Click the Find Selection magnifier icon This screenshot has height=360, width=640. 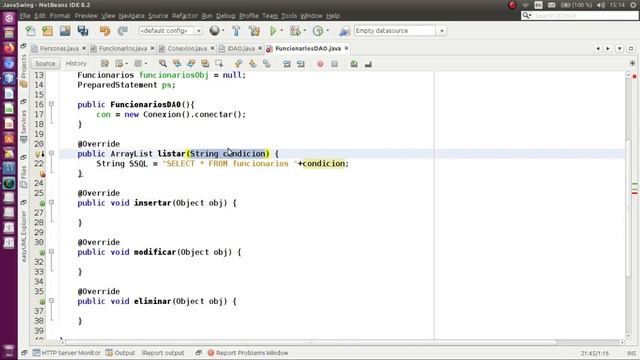[163, 64]
